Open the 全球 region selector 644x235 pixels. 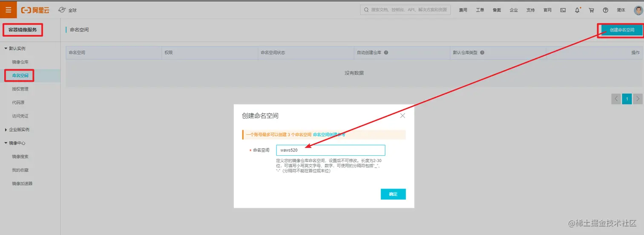coord(68,10)
